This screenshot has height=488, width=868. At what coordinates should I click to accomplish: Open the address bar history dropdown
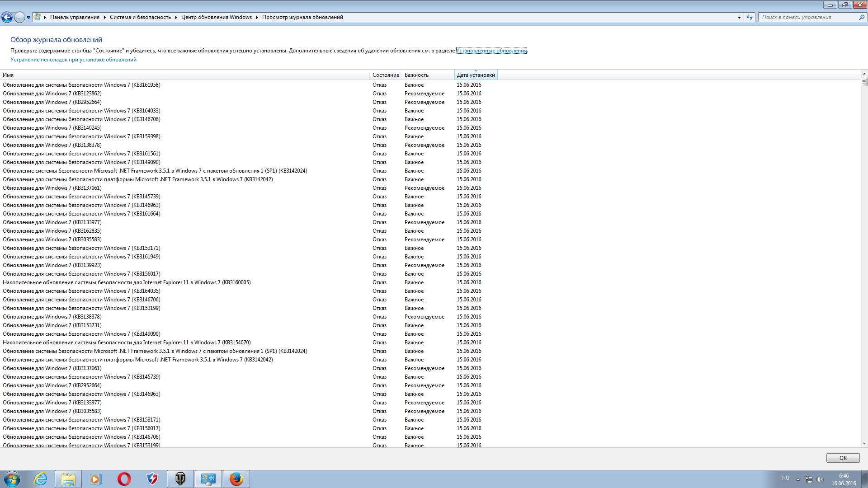click(x=739, y=17)
